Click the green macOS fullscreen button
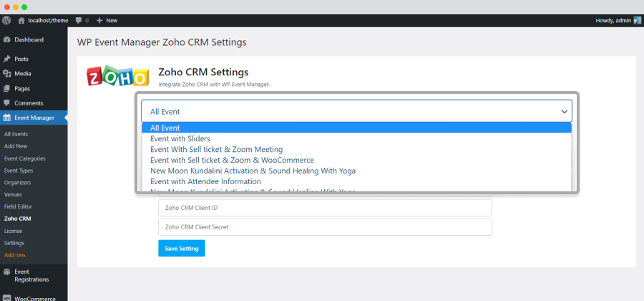The width and height of the screenshot is (644, 301). coord(24,7)
